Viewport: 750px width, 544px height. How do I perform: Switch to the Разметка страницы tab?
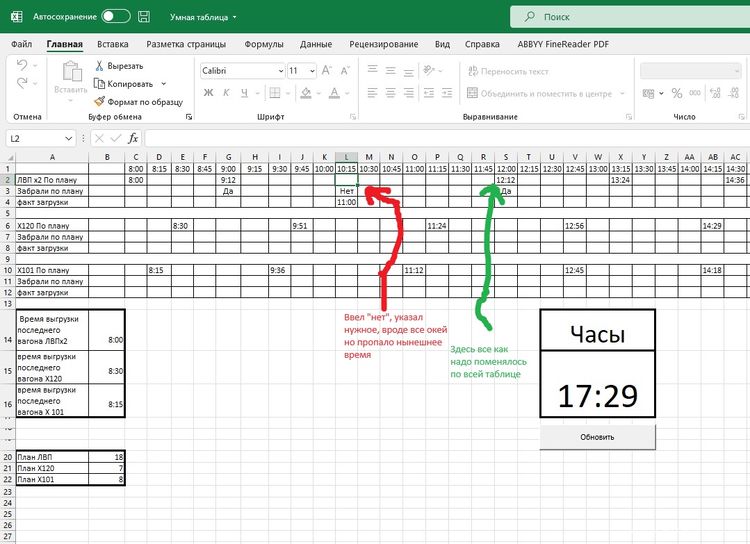[186, 44]
